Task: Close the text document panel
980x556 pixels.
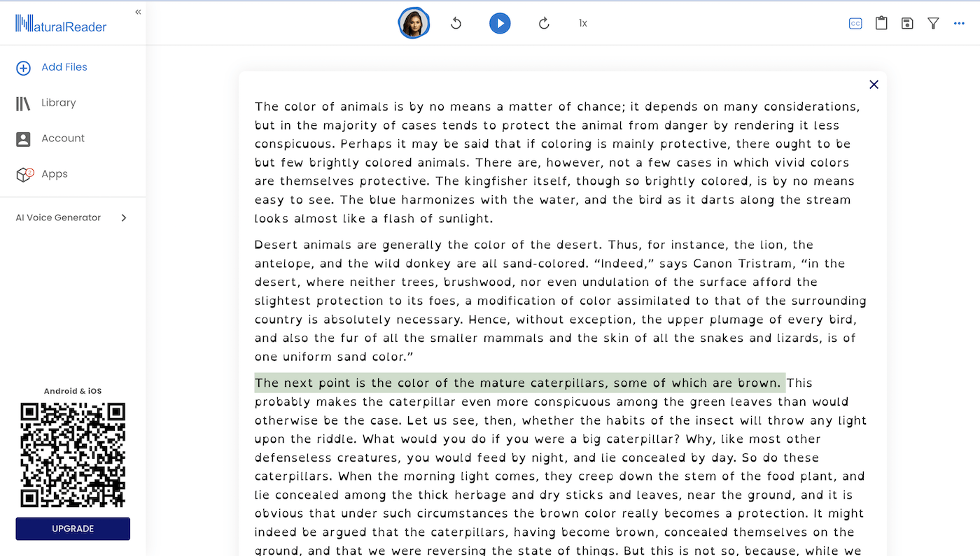Action: (x=874, y=85)
